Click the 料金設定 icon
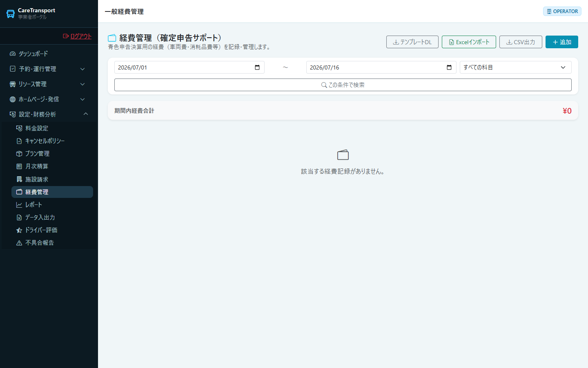Viewport: 588px width, 368px height. [19, 128]
